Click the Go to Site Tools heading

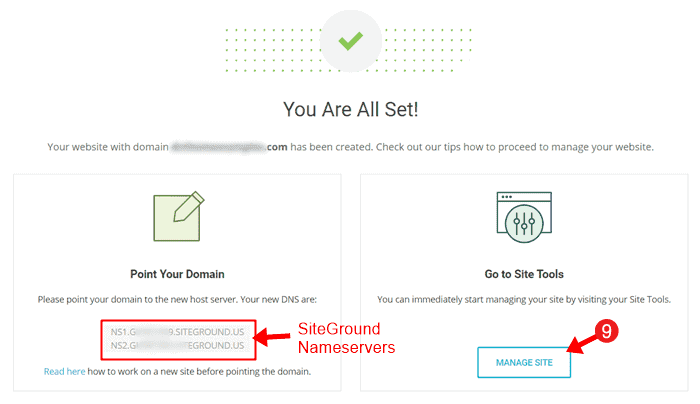[x=524, y=274]
